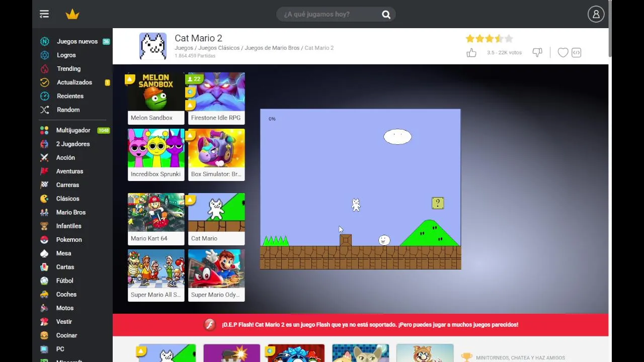The image size is (644, 362).
Task: Click the Acción swords icon
Action: [x=45, y=157]
